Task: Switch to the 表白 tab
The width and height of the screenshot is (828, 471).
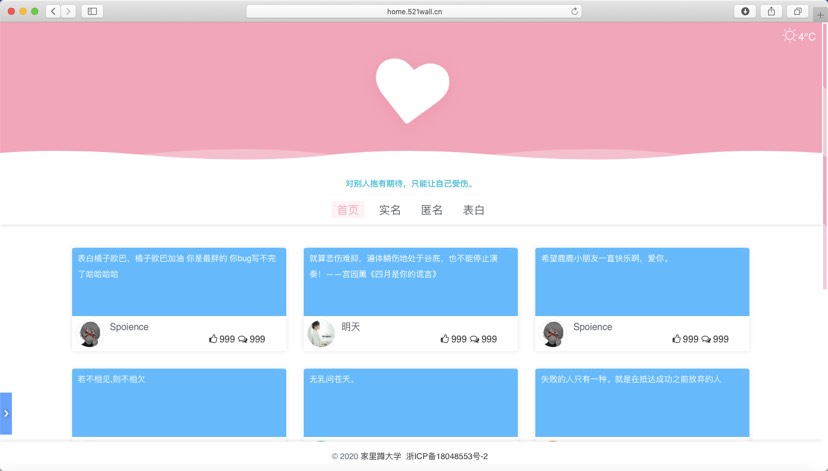Action: coord(474,210)
